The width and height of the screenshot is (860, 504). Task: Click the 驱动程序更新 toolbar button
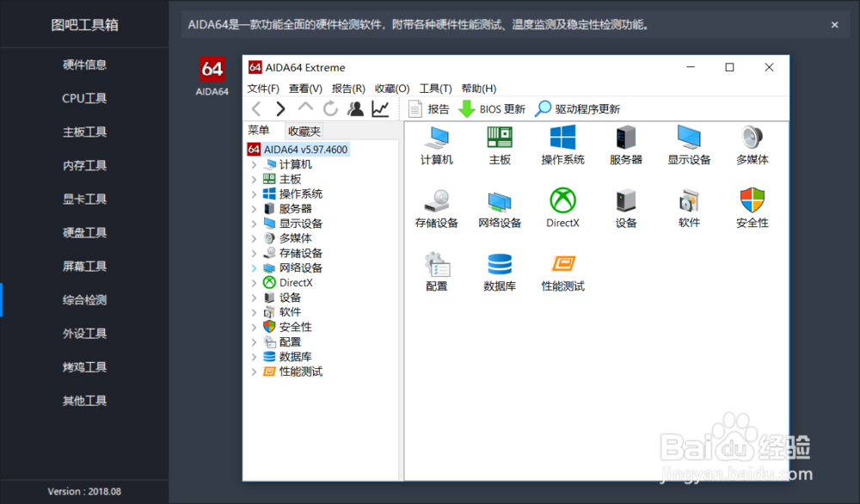(578, 109)
